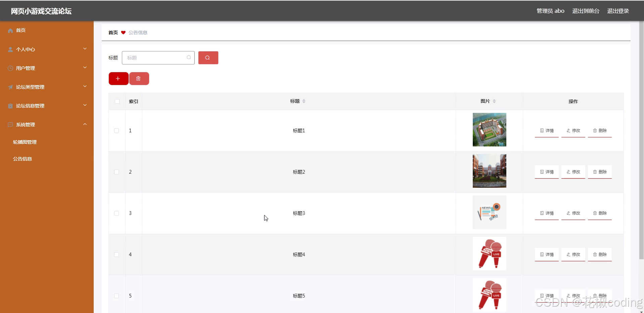Click the paper-plane icon beside 论坛类型管理
The width and height of the screenshot is (644, 313).
coord(10,87)
